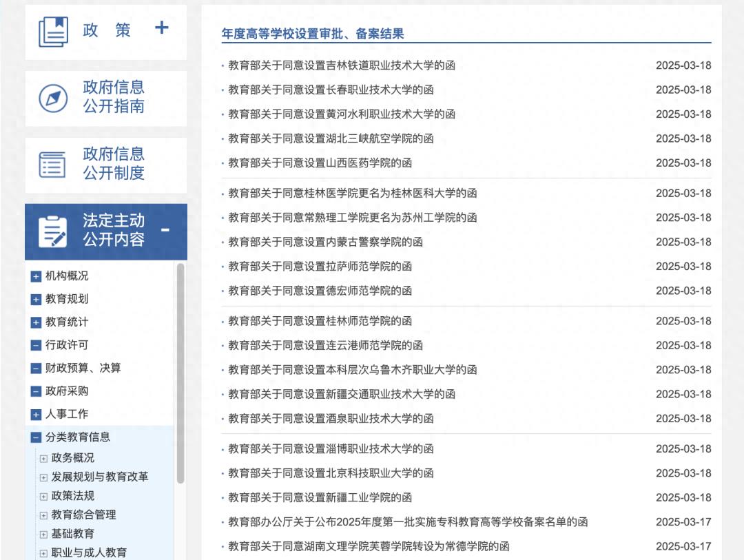Viewport: 744px width, 560px height.
Task: Click the policy document book icon
Action: (x=54, y=32)
